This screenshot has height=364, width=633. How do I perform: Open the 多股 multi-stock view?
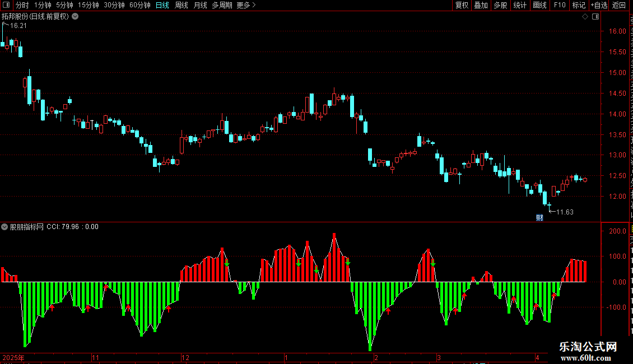pos(500,5)
